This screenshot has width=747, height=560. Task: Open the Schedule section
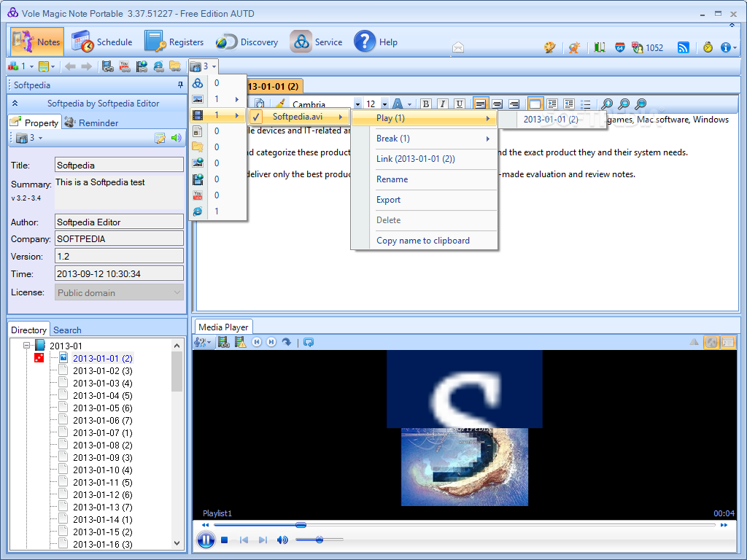point(102,42)
